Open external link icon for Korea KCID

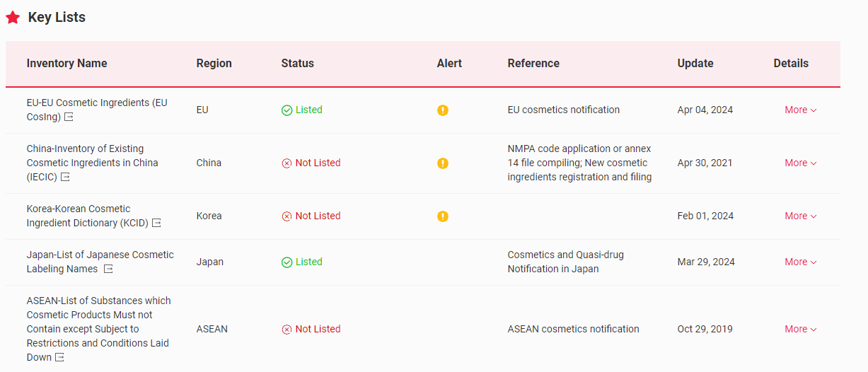(156, 223)
